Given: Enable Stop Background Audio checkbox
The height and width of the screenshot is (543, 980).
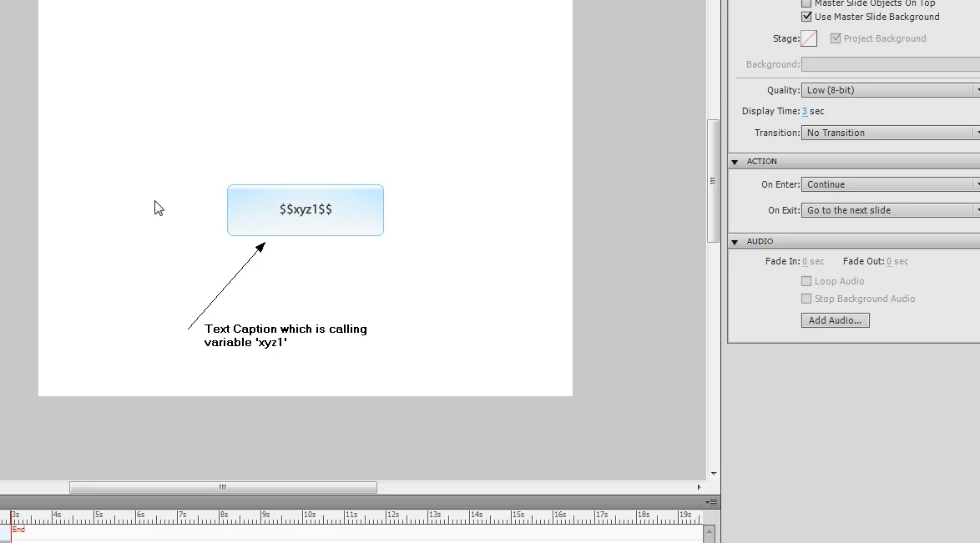Looking at the screenshot, I should click(806, 299).
